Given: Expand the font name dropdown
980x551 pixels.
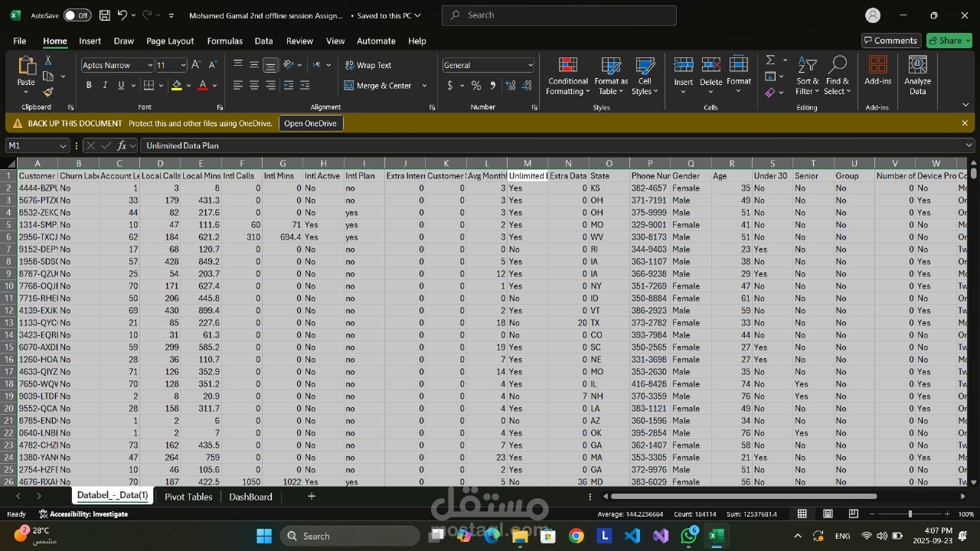Looking at the screenshot, I should (149, 66).
